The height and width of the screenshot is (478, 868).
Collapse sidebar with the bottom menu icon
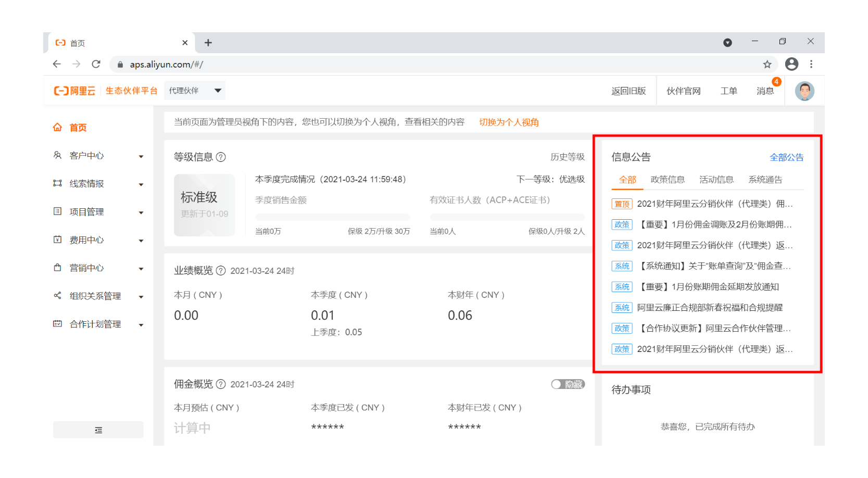tap(98, 430)
